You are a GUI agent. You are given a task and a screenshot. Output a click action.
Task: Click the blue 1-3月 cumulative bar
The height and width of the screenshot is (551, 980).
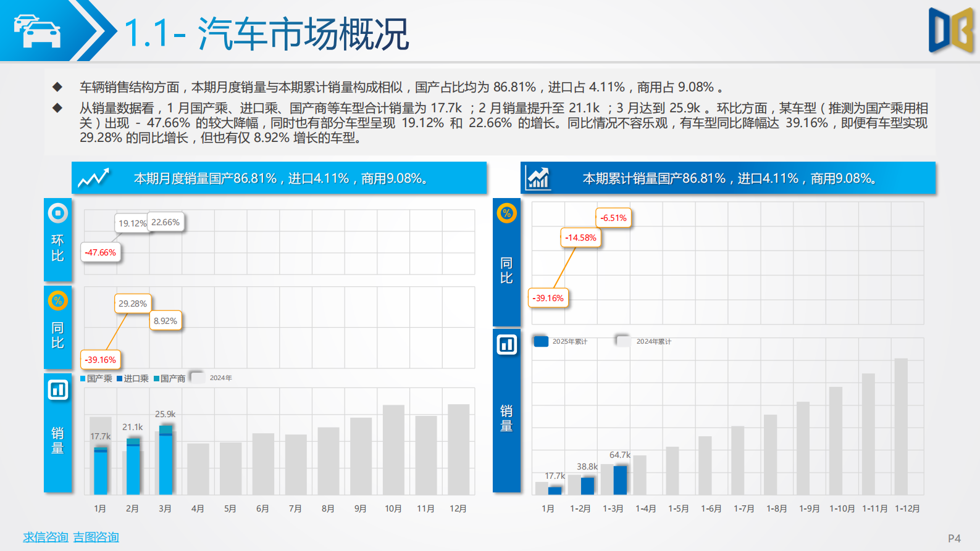click(x=620, y=480)
